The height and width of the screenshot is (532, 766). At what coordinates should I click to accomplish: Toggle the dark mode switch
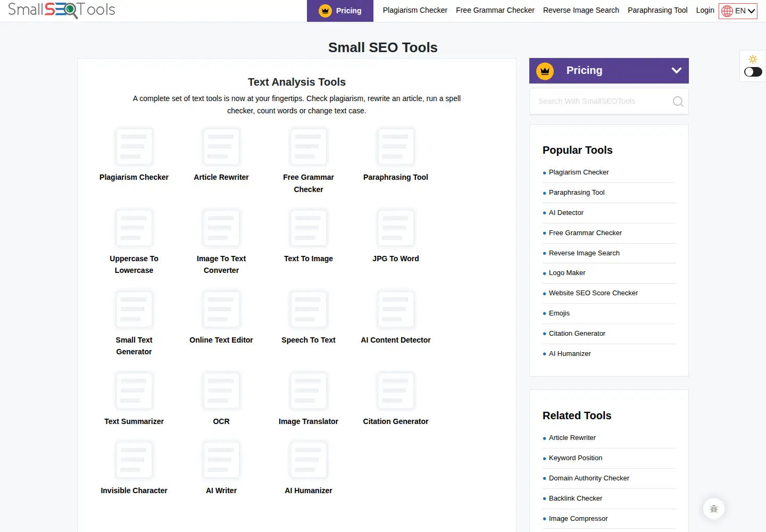(753, 72)
